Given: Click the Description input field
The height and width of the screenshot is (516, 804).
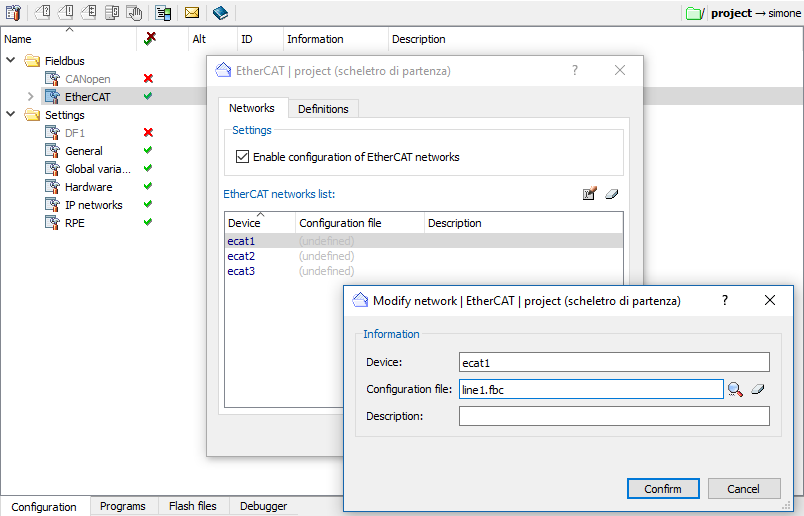Looking at the screenshot, I should [614, 416].
